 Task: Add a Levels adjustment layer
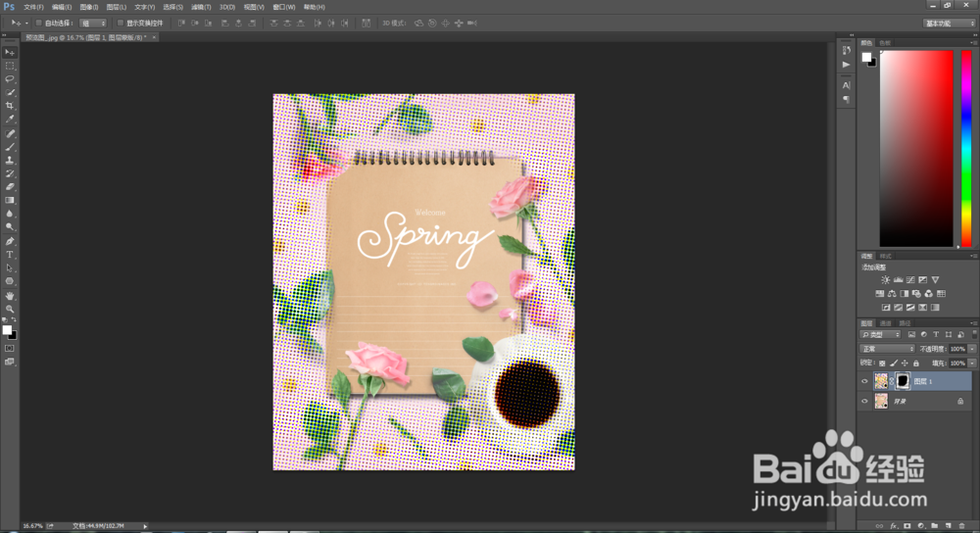point(898,280)
